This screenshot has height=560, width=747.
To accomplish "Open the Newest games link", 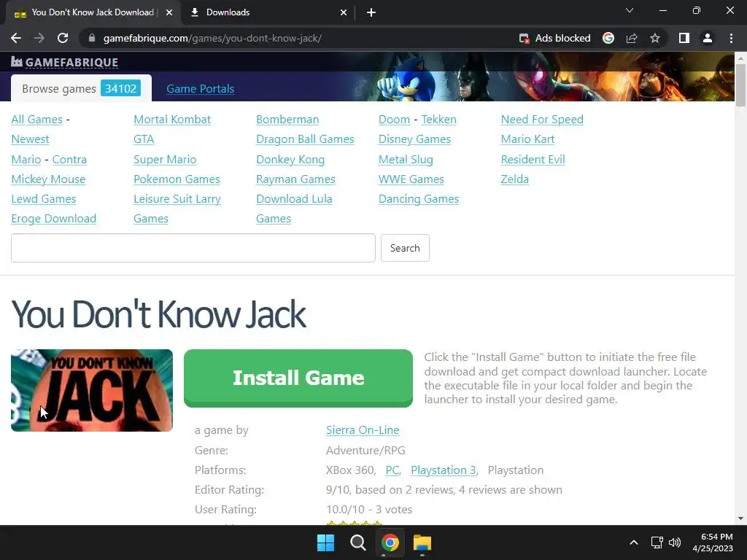I will (30, 139).
